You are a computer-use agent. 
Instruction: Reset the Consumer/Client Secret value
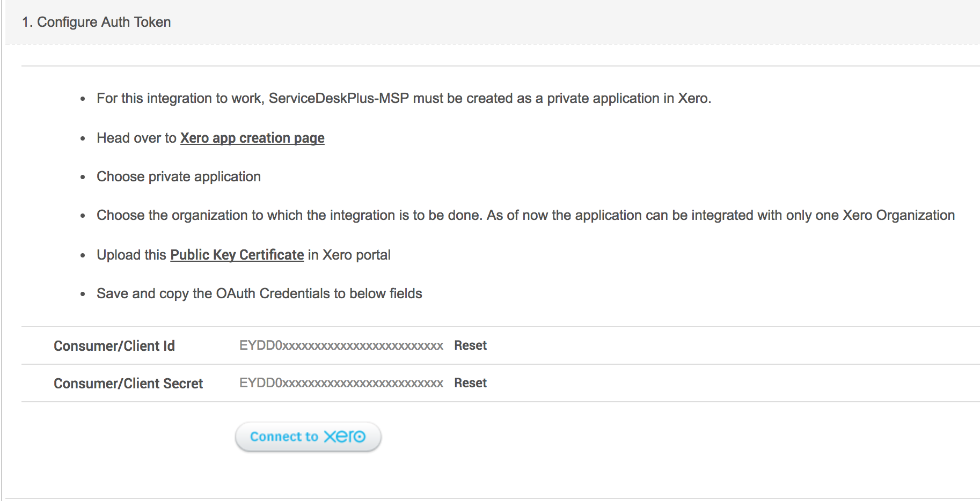point(470,383)
